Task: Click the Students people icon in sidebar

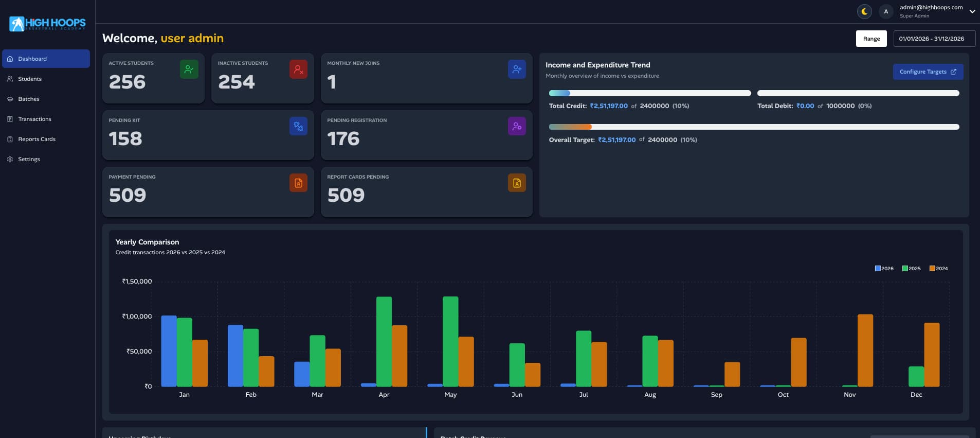Action: click(x=10, y=79)
